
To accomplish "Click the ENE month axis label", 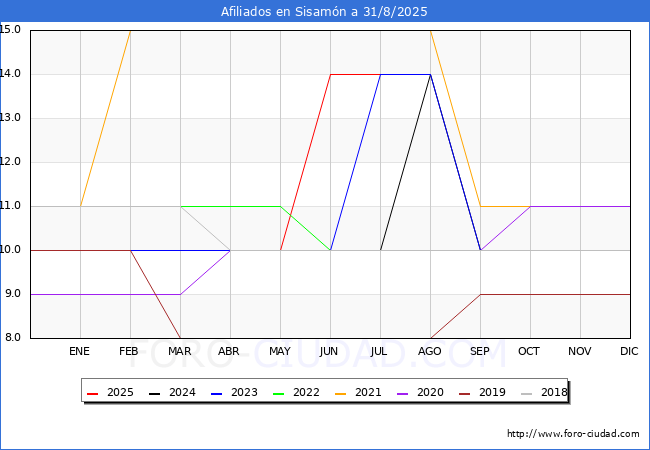I will click(79, 351).
